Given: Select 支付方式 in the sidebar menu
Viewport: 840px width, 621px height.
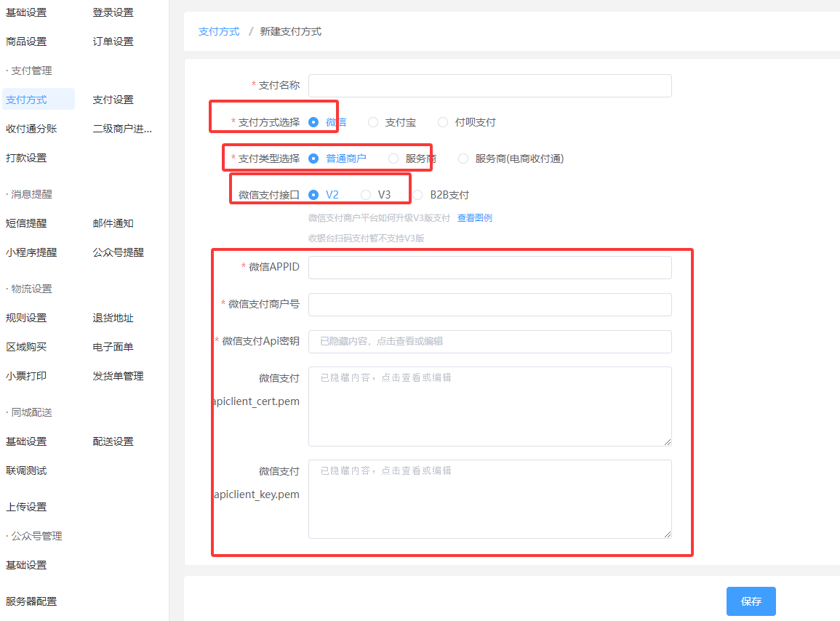Looking at the screenshot, I should point(39,100).
